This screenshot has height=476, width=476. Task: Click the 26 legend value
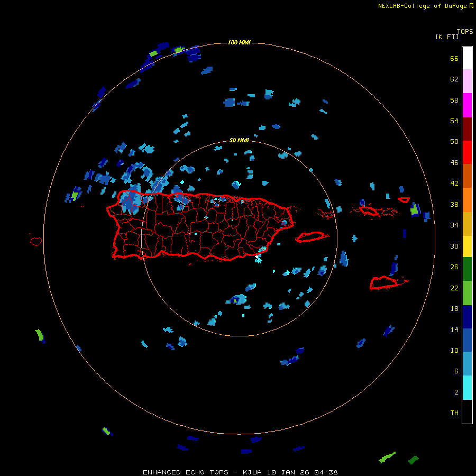click(454, 267)
